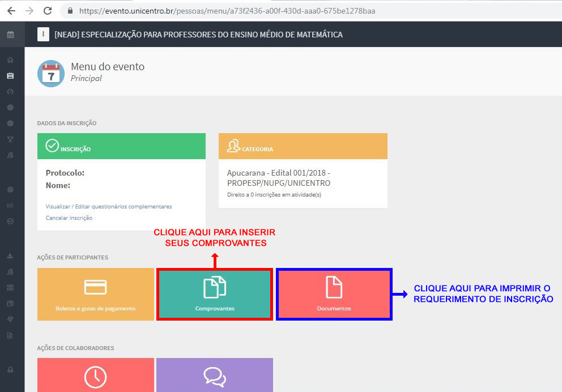Open the options menu beside event title

(44, 35)
